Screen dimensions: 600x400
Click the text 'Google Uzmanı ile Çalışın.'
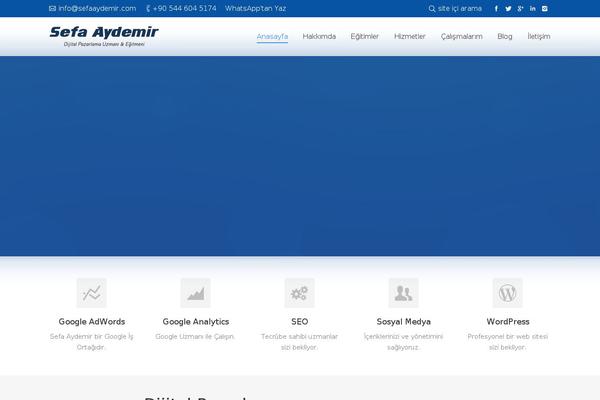tap(195, 336)
